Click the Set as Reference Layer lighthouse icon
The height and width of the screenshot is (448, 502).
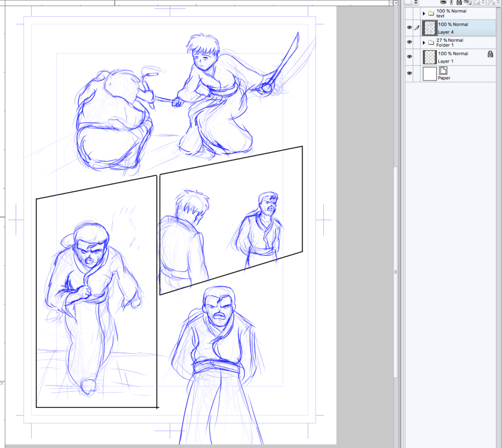point(451,2)
